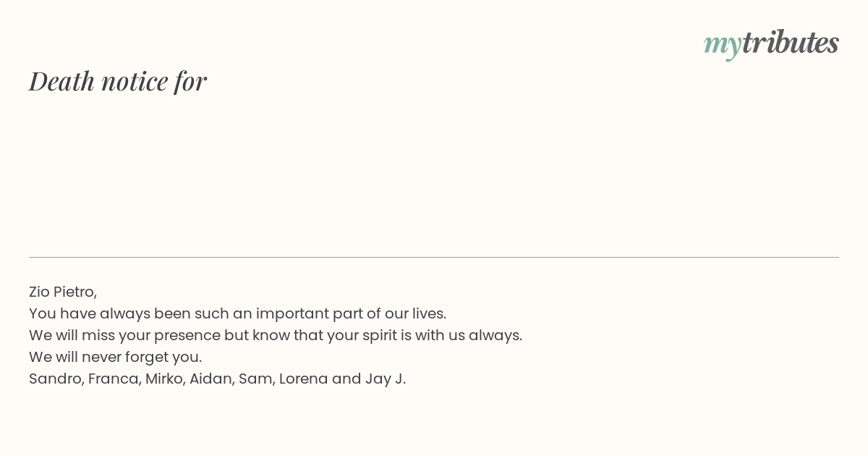Image resolution: width=868 pixels, height=456 pixels.
Task: Select the dark "tributes" part of logo
Action: [790, 42]
